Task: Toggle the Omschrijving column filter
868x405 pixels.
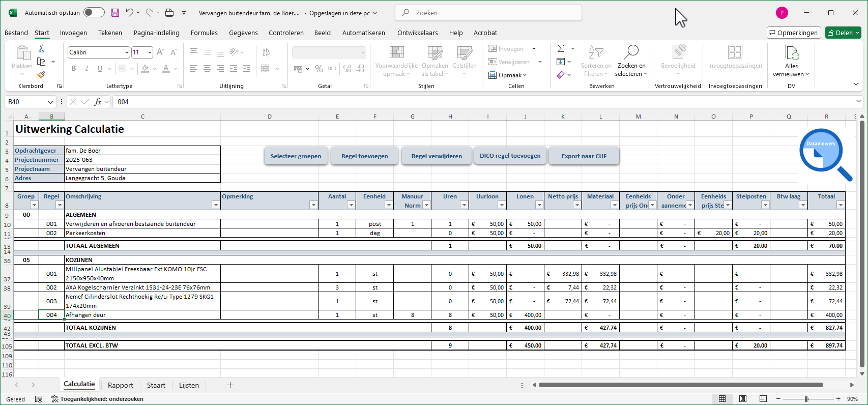Action: tap(215, 205)
